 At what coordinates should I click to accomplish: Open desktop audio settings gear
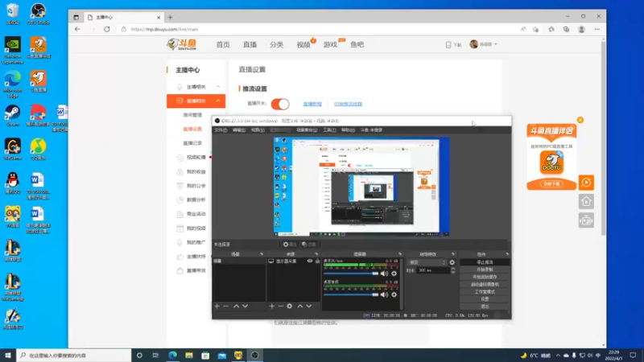coord(394,294)
